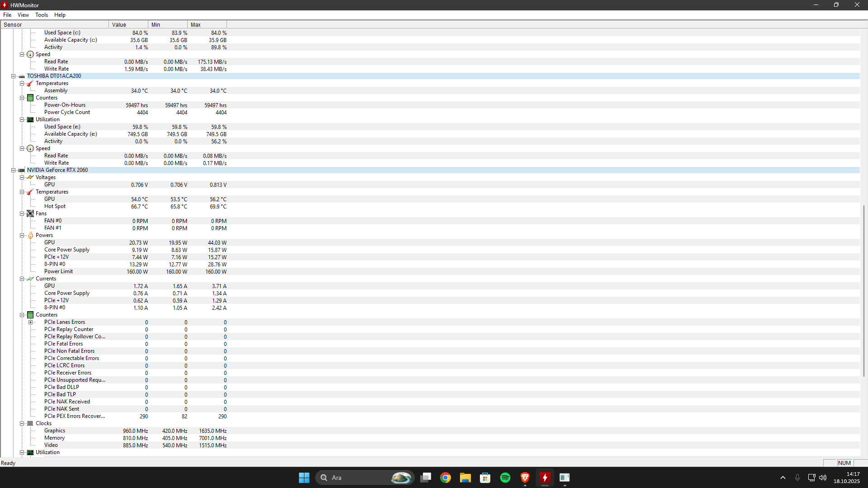Screen dimensions: 868x488
Task: Click the volume icon in system tray
Action: tap(823, 478)
